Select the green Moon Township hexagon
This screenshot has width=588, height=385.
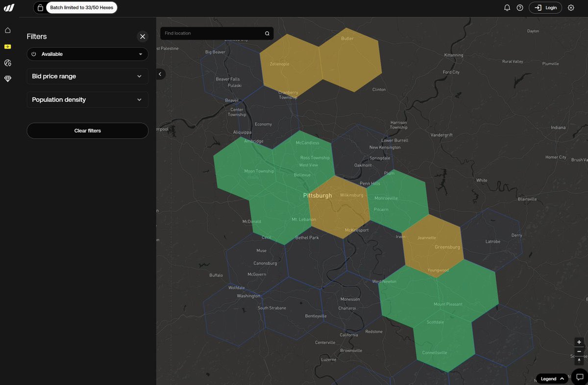click(244, 169)
